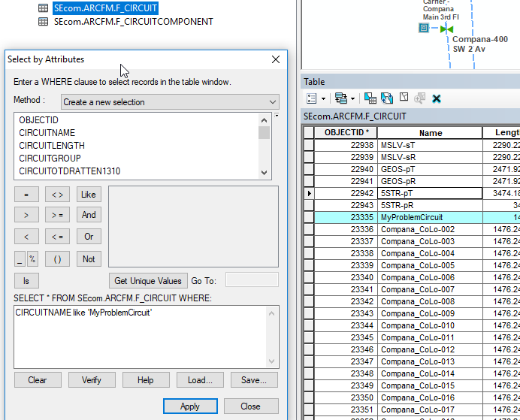520x420 pixels.
Task: Click the green valve symbol on the map
Action: pos(446,29)
